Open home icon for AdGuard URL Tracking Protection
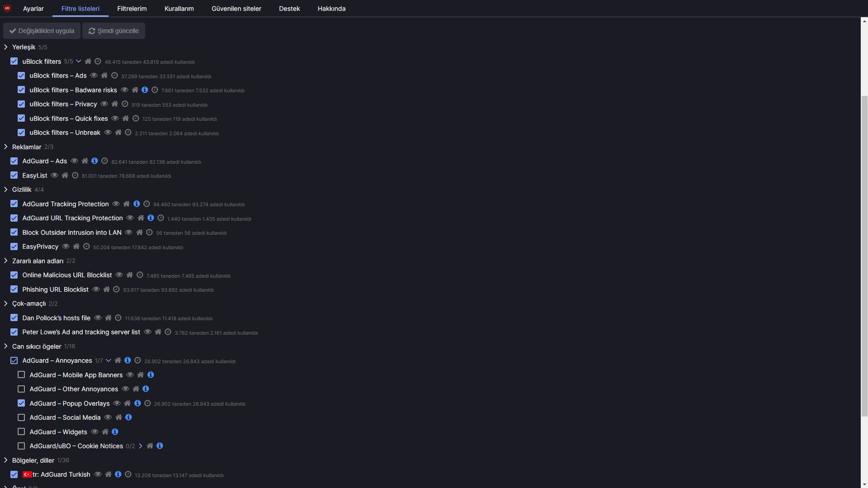 point(141,218)
